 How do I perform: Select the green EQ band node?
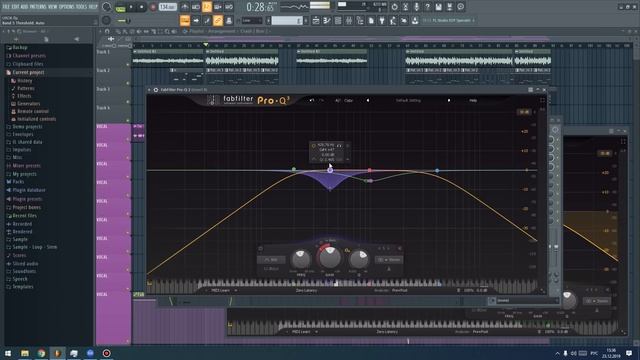[294, 169]
